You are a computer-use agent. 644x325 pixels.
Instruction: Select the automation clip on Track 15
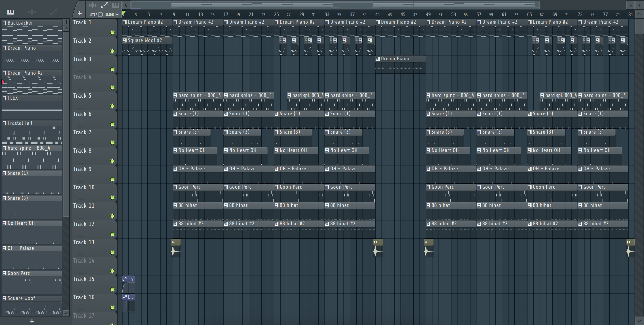129,284
